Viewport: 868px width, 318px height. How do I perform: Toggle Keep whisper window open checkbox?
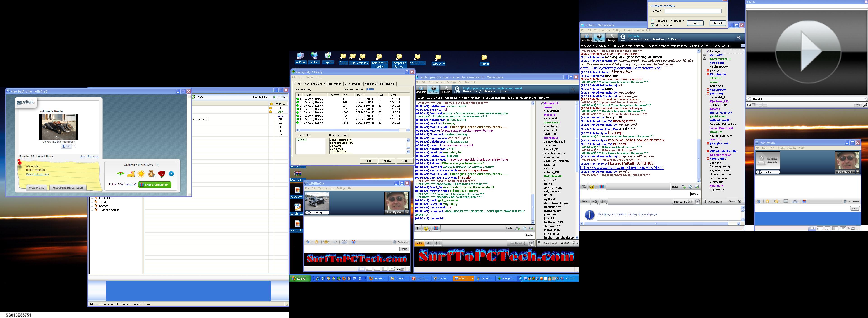[653, 21]
